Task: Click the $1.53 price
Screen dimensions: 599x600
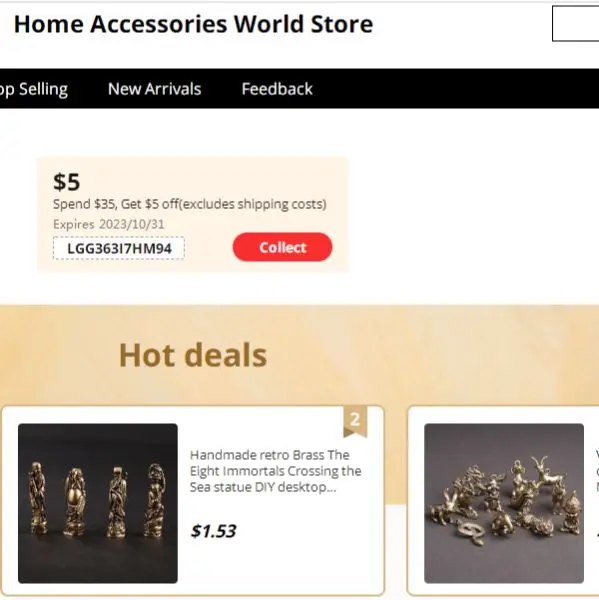Action: [x=214, y=531]
